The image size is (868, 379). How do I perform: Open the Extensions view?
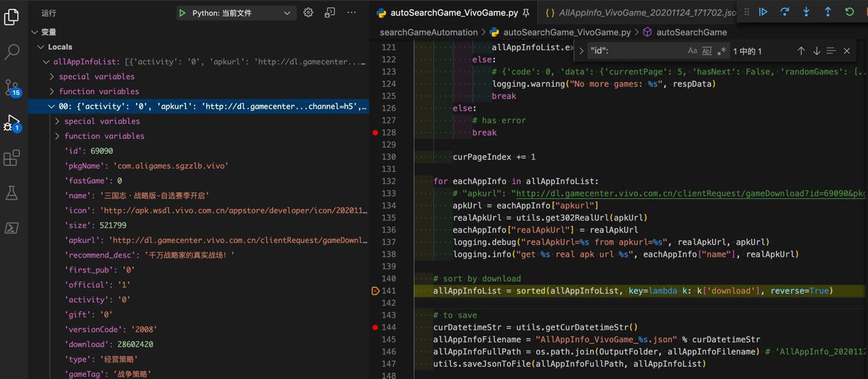pyautogui.click(x=11, y=158)
